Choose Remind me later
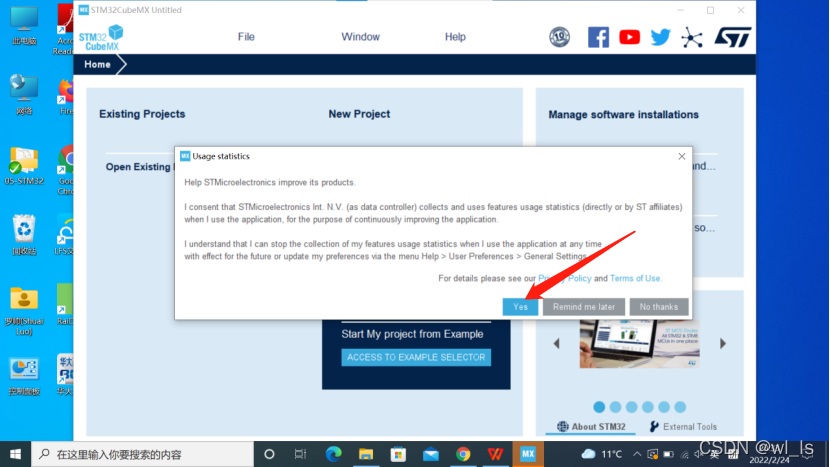This screenshot has width=830, height=467. (x=584, y=307)
